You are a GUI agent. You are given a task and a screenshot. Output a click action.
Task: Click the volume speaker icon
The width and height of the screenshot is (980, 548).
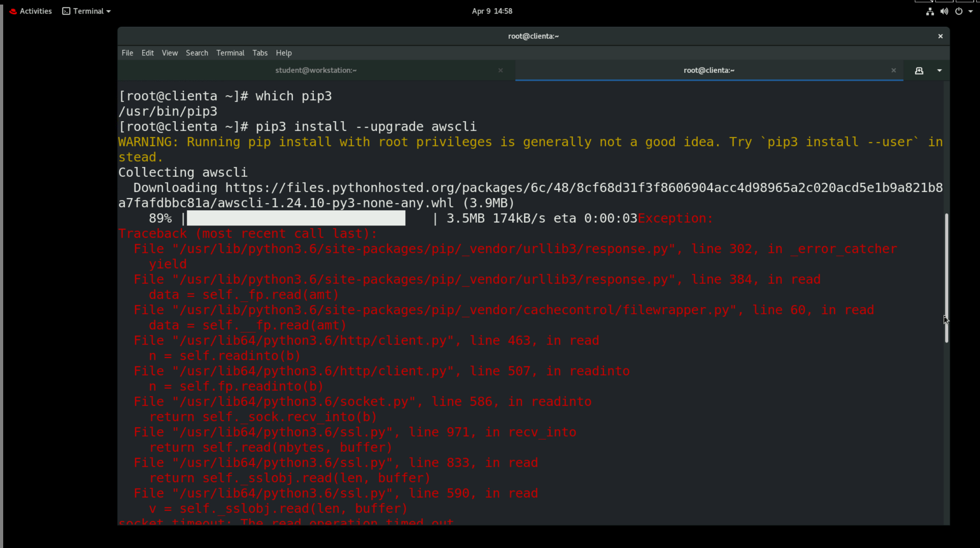tap(944, 11)
